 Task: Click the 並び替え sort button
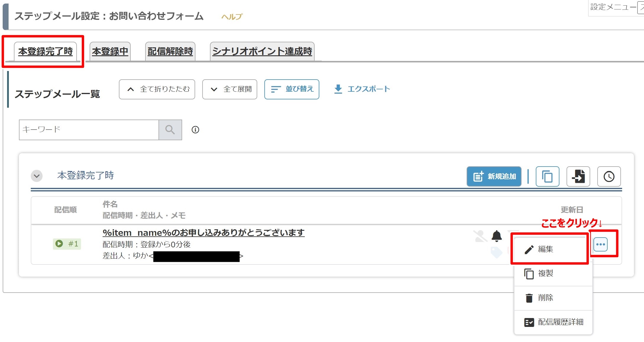292,89
